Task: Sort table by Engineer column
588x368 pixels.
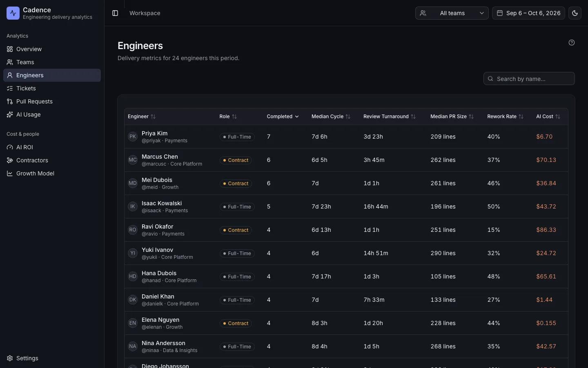Action: pos(142,117)
